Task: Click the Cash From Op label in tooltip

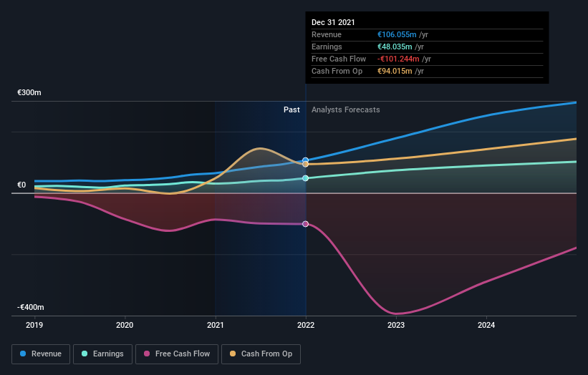Action: coord(337,71)
